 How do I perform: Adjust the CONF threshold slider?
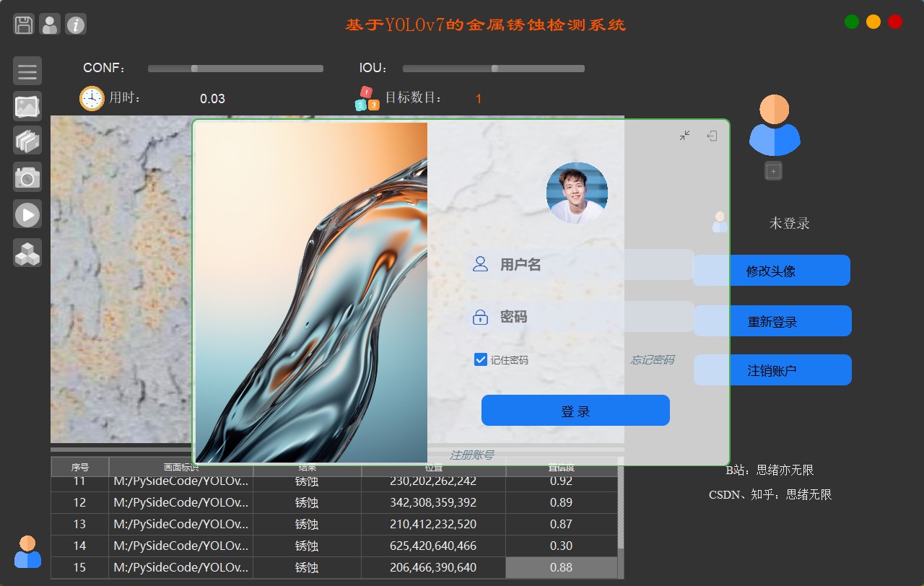point(195,69)
